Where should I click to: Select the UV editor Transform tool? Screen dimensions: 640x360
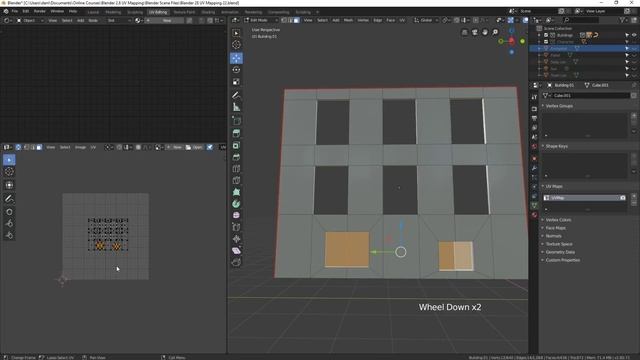click(x=9, y=185)
